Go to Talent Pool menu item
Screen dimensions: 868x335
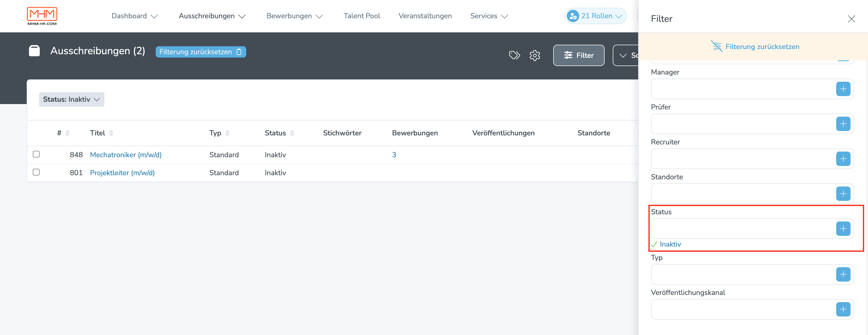[x=362, y=16]
